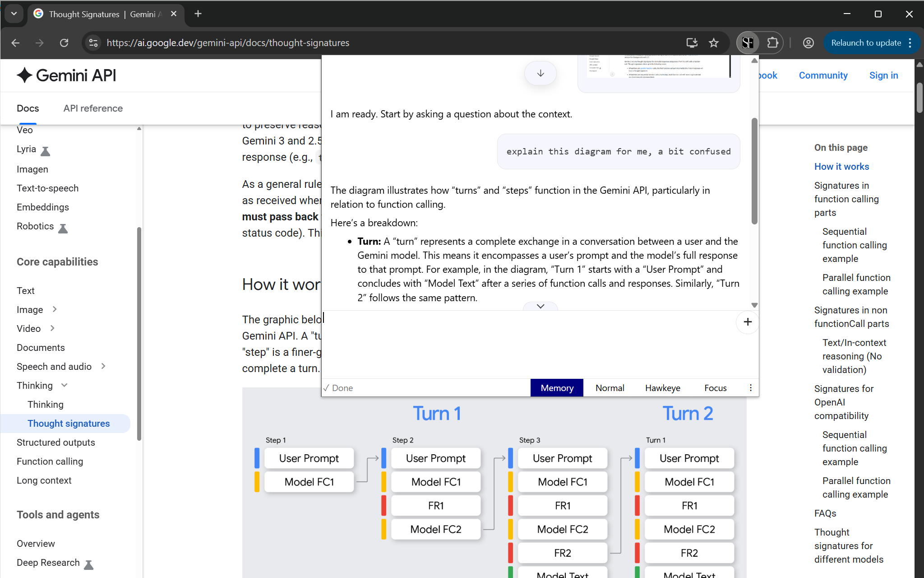Open the overlay three-dot menu
Image resolution: width=924 pixels, height=578 pixels.
(x=750, y=387)
